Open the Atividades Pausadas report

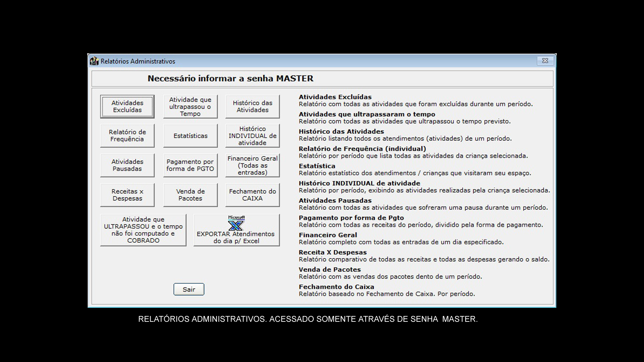tap(127, 165)
